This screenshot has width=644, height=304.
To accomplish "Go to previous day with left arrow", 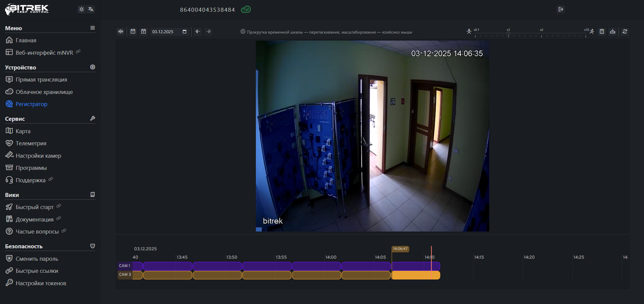I will tap(198, 32).
